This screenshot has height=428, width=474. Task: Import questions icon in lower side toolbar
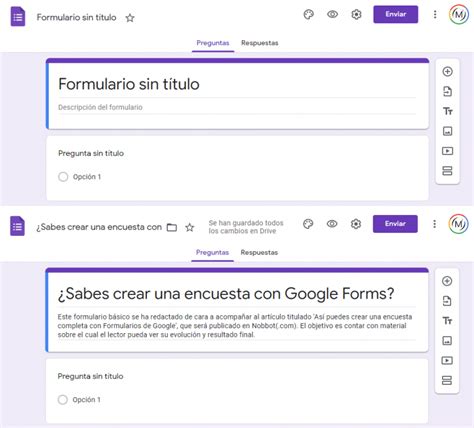click(x=447, y=301)
